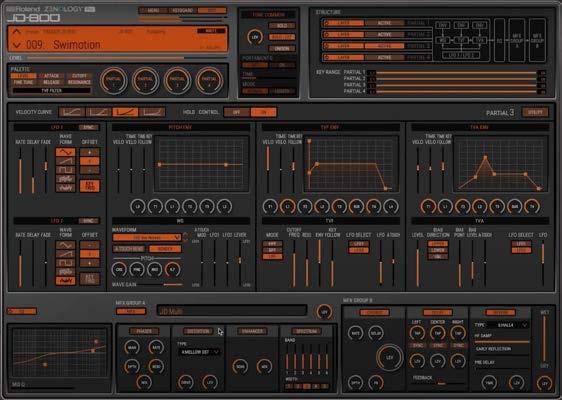Image resolution: width=562 pixels, height=400 pixels.
Task: Select the LFO 1 sine waveform icon
Action: click(65, 152)
